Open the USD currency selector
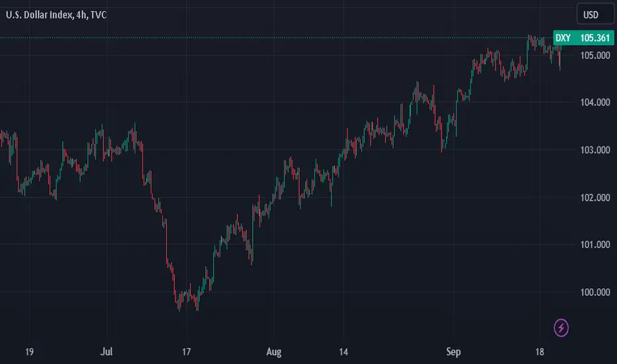This screenshot has width=617, height=364. (x=595, y=15)
